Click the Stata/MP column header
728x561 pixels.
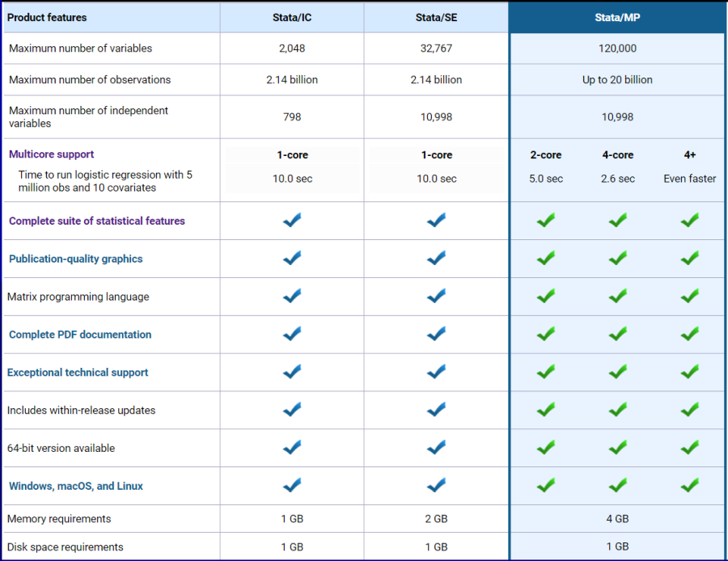[x=617, y=18]
